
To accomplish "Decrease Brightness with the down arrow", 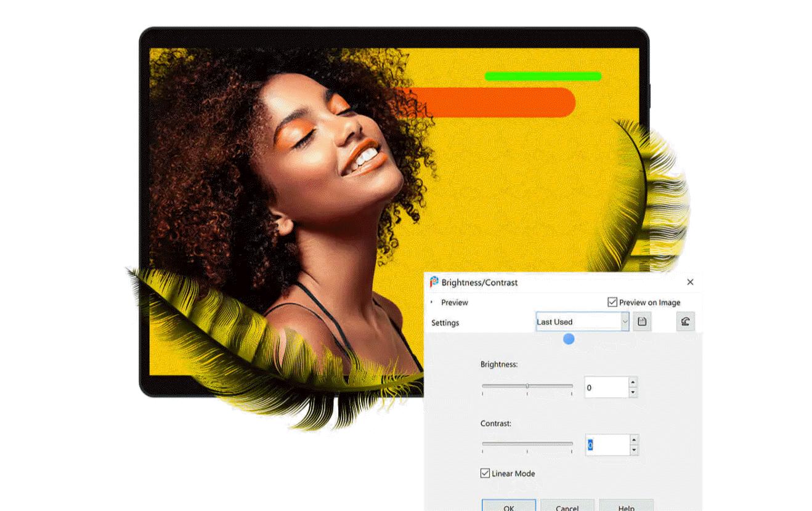I will tap(632, 391).
